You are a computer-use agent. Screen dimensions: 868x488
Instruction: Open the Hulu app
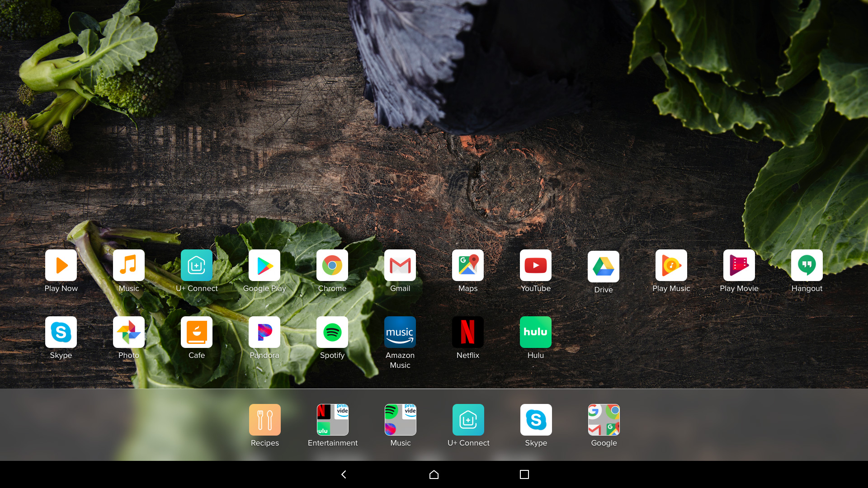tap(536, 332)
